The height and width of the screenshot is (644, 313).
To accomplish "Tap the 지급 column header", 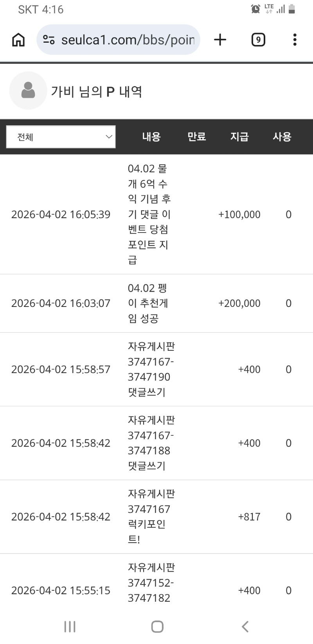I will coord(239,137).
